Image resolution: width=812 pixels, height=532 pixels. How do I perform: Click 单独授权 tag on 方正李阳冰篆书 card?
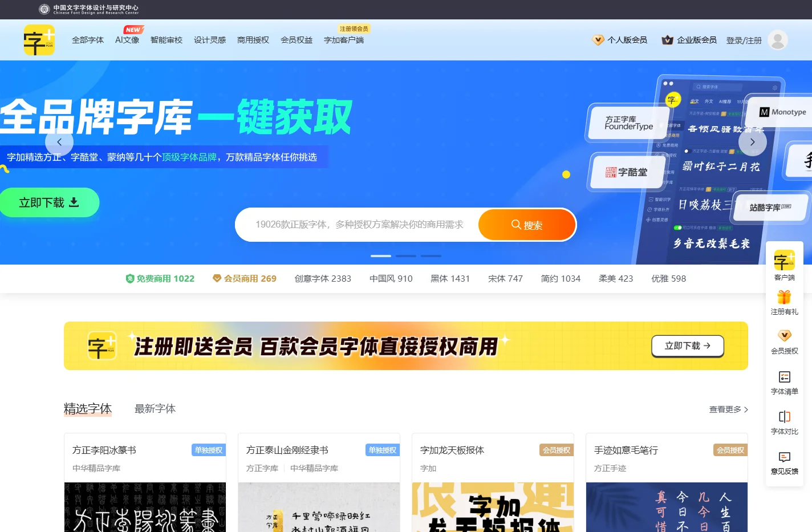coord(209,450)
